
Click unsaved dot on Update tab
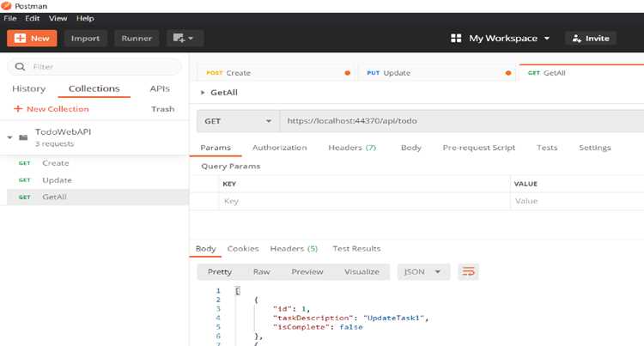click(x=508, y=73)
